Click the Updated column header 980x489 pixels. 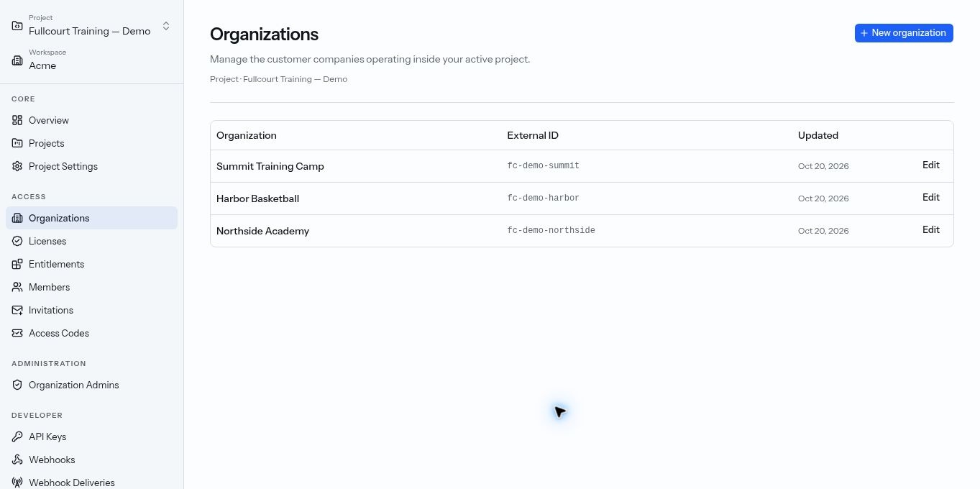(818, 135)
